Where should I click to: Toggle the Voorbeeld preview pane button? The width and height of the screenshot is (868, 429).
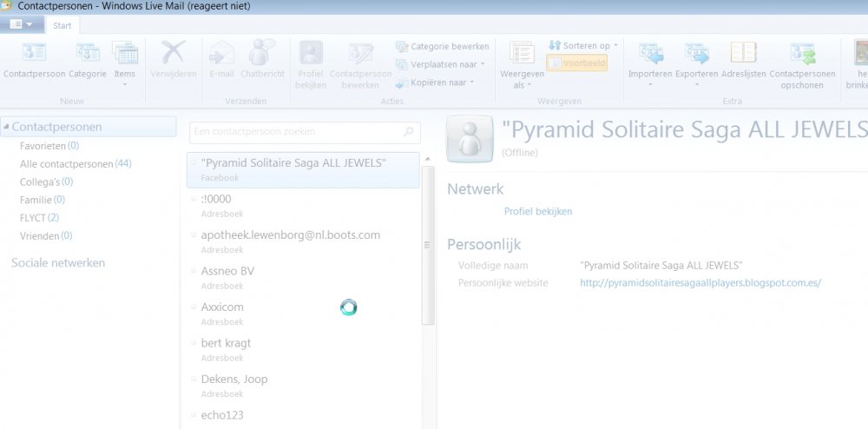pos(577,63)
